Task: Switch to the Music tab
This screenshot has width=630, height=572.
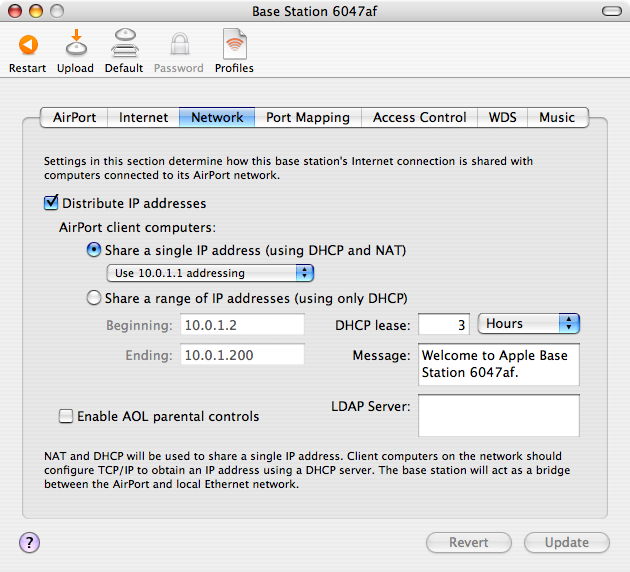Action: (x=557, y=117)
